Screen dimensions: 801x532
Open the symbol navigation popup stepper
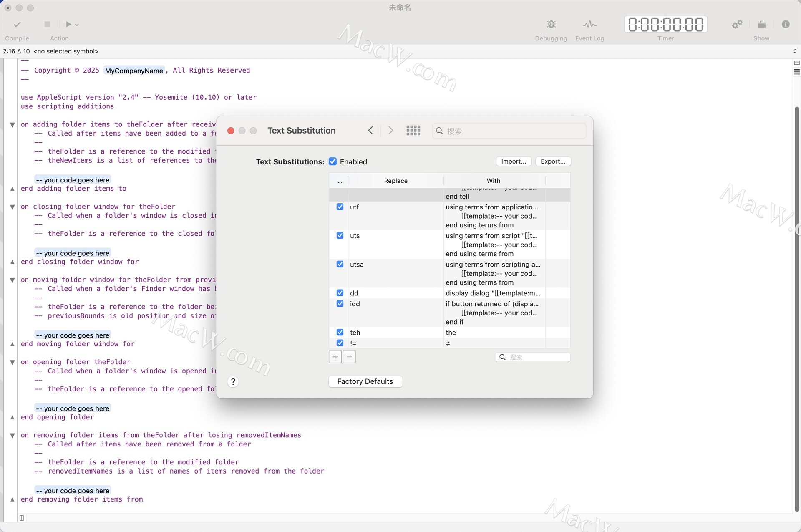click(x=795, y=51)
